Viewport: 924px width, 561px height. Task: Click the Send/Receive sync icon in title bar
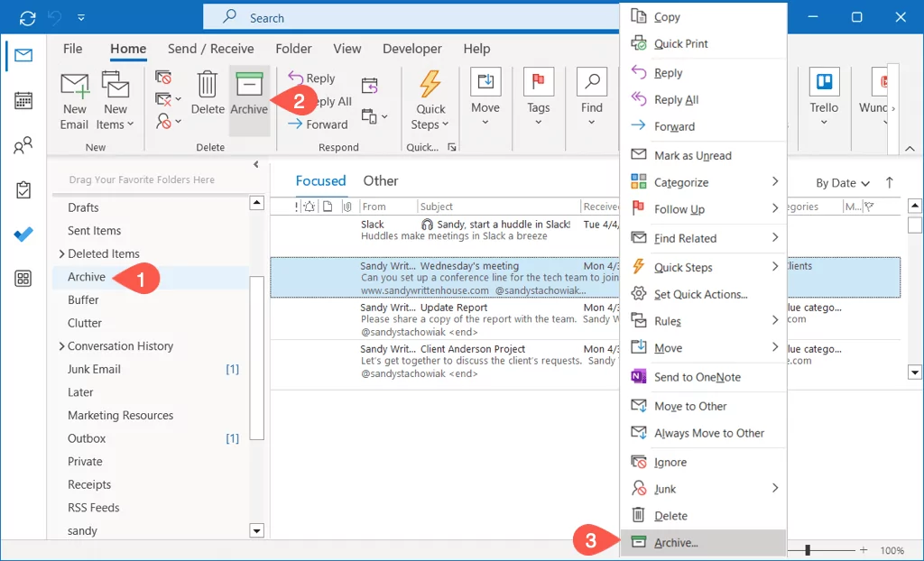click(x=28, y=18)
